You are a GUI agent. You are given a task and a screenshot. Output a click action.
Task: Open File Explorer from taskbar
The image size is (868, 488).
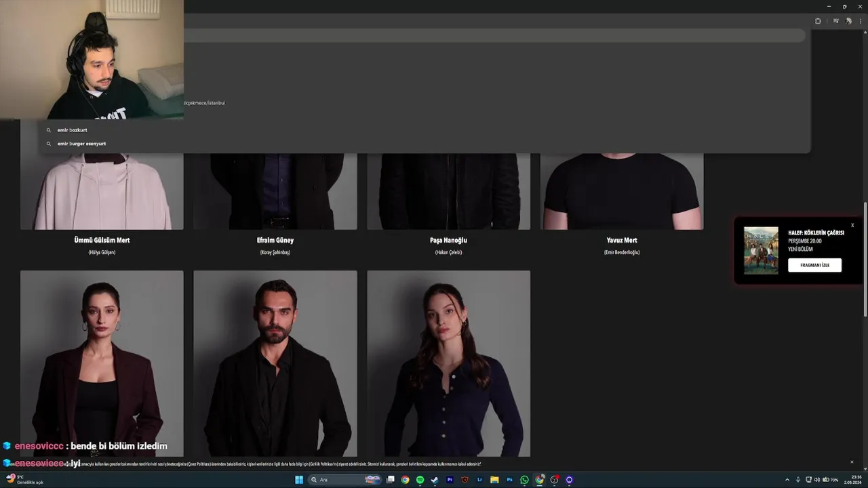494,480
